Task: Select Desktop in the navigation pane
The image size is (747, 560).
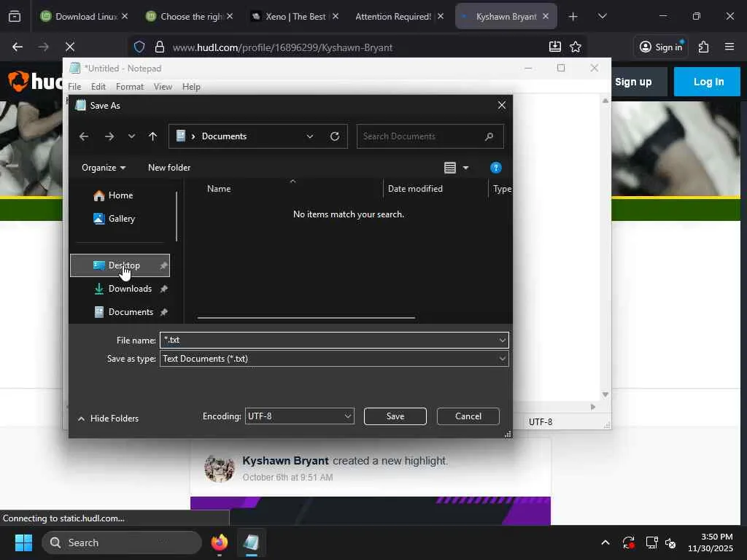Action: [120, 265]
